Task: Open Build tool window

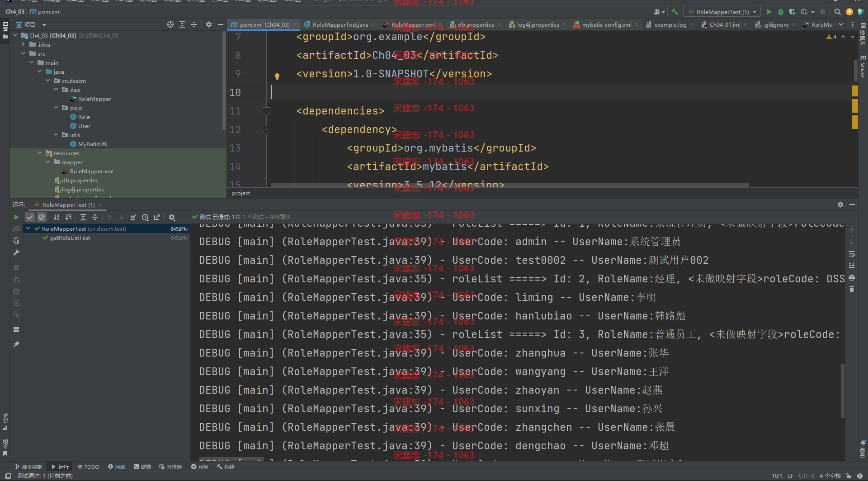Action: coord(225,467)
